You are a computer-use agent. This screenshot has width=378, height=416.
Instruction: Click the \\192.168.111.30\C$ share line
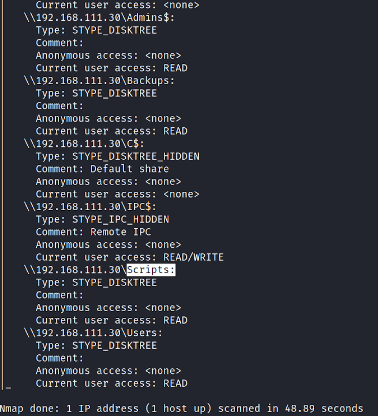84,144
